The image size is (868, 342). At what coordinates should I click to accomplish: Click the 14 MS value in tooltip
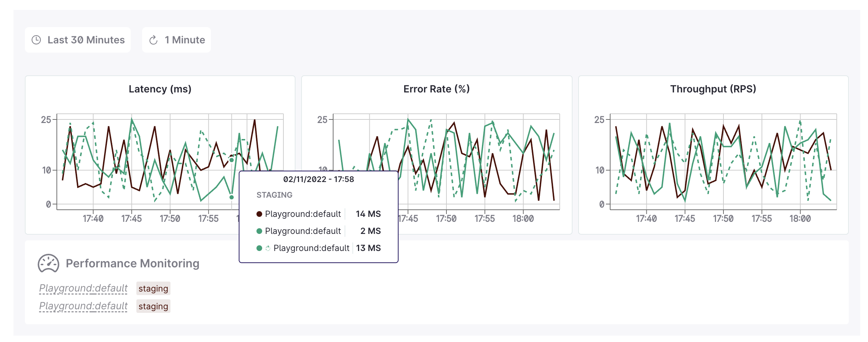point(368,214)
